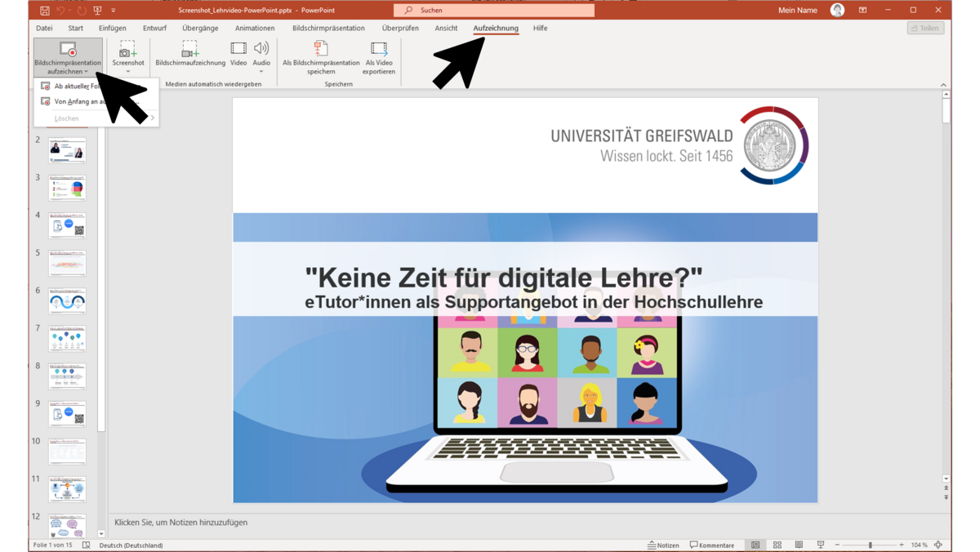Click the Teilen share button
The height and width of the screenshot is (552, 980).
click(x=924, y=28)
